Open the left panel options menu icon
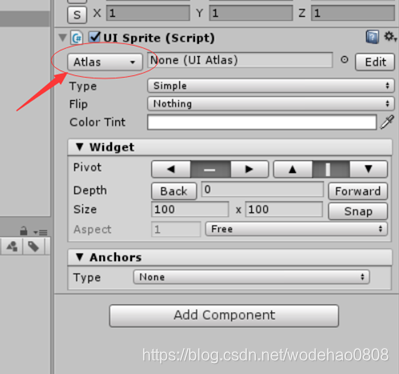399x374 pixels. click(x=40, y=232)
